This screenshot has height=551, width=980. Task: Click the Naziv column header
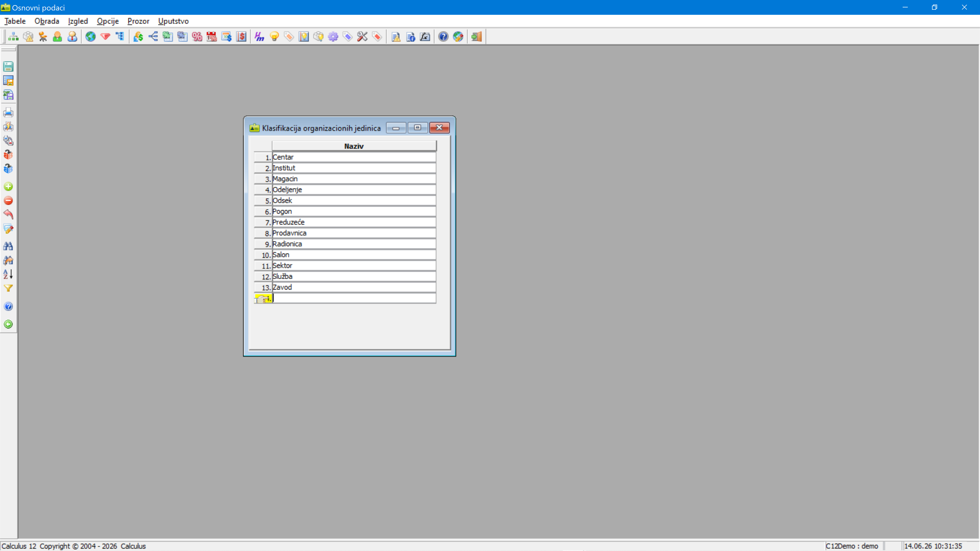354,146
